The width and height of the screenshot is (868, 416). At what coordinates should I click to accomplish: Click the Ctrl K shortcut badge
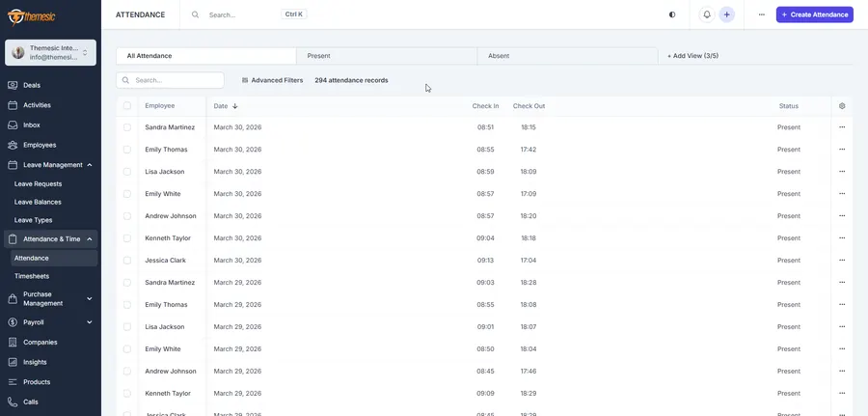294,14
